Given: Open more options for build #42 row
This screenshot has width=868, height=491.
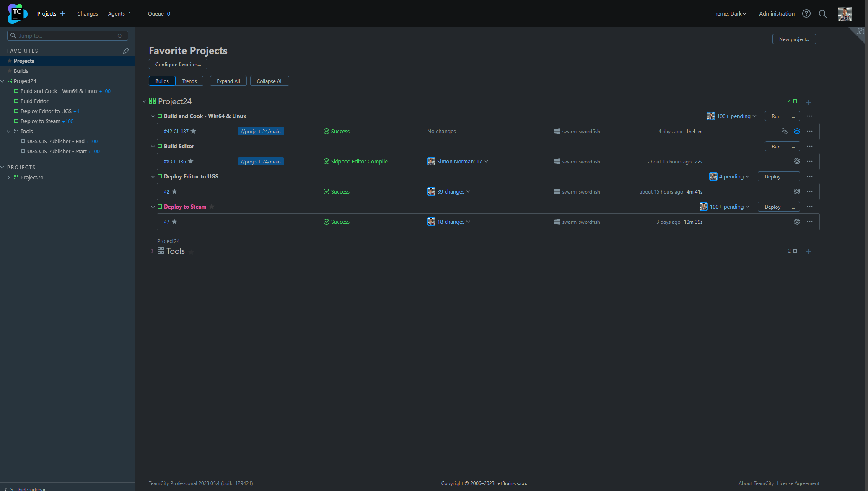Looking at the screenshot, I should (809, 131).
